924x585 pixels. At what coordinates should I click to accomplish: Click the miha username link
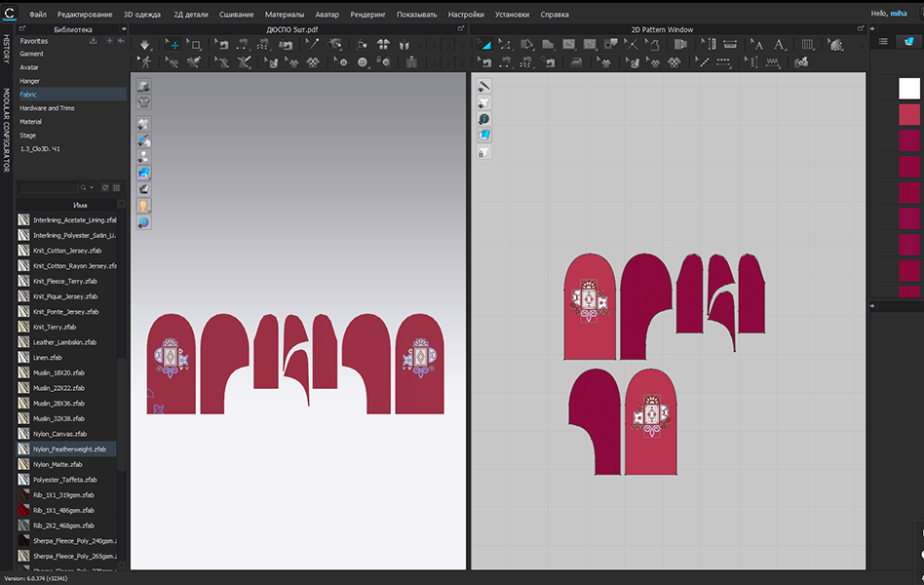(x=898, y=14)
